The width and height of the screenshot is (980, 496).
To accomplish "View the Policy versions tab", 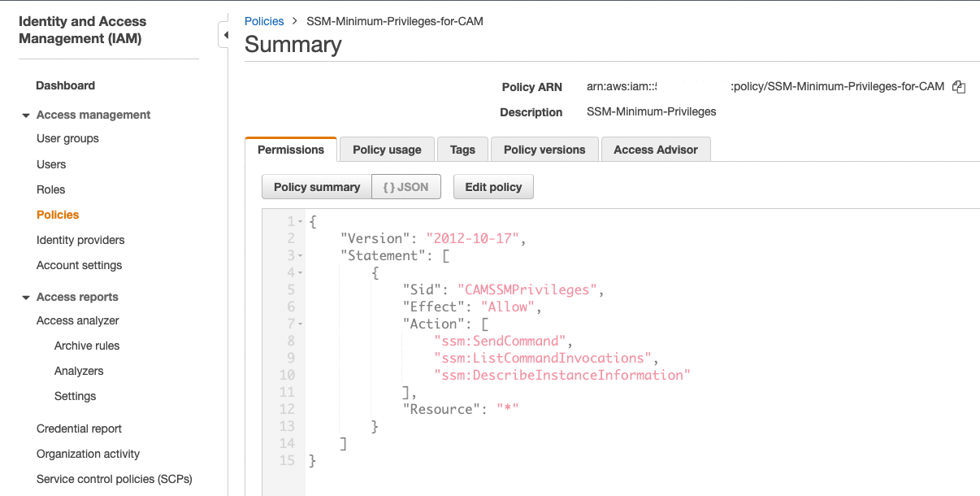I will coord(544,150).
